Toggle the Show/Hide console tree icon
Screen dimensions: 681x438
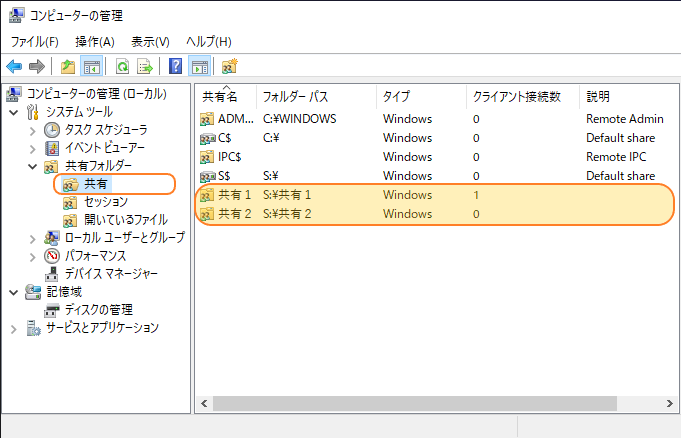coord(92,66)
